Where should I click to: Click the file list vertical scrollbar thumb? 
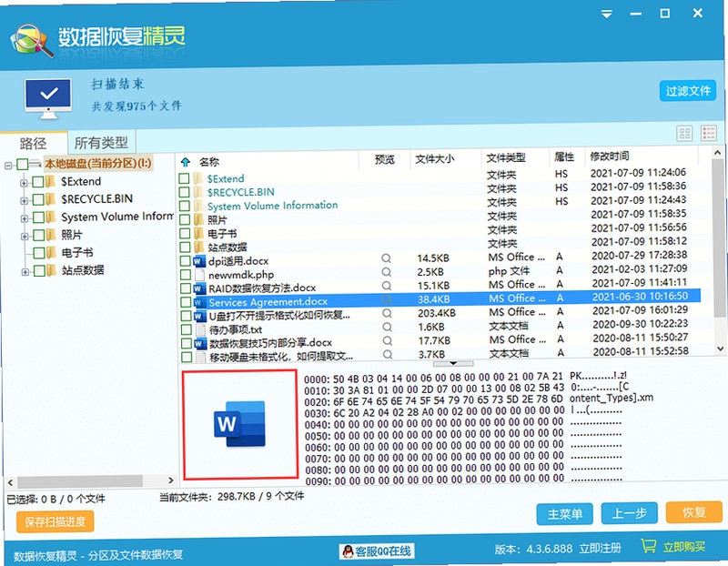tap(718, 238)
